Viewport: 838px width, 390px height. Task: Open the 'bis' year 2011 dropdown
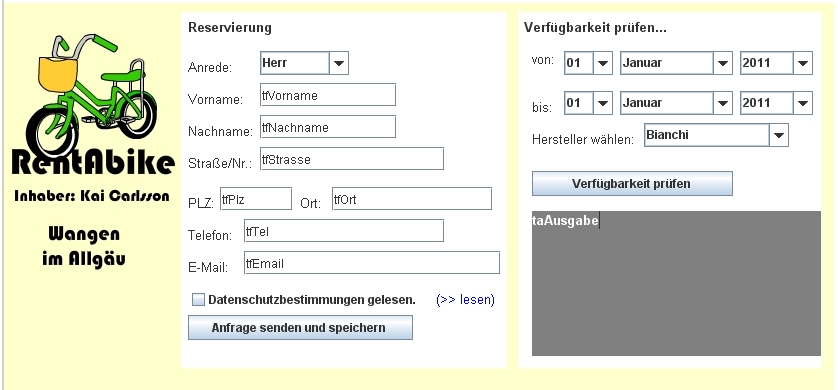(x=776, y=103)
